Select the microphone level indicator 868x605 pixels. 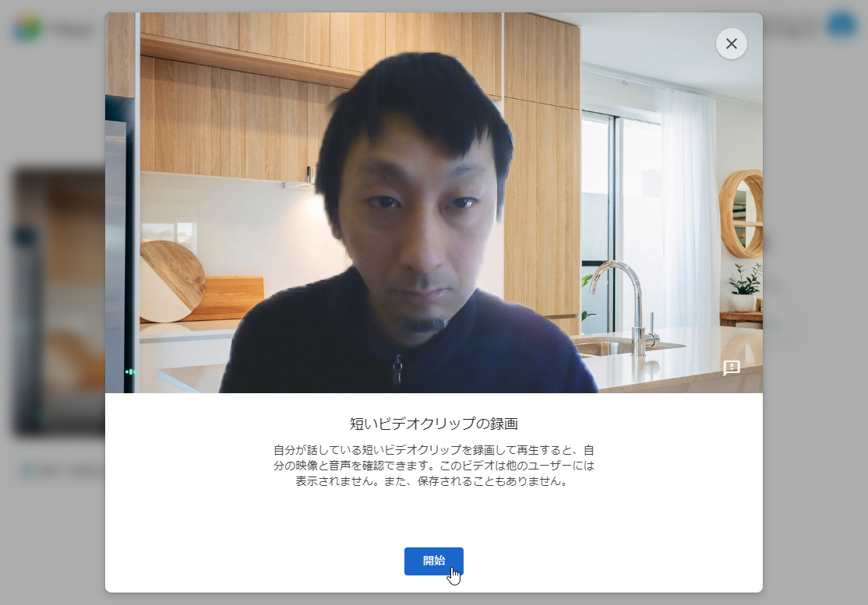pyautogui.click(x=131, y=371)
